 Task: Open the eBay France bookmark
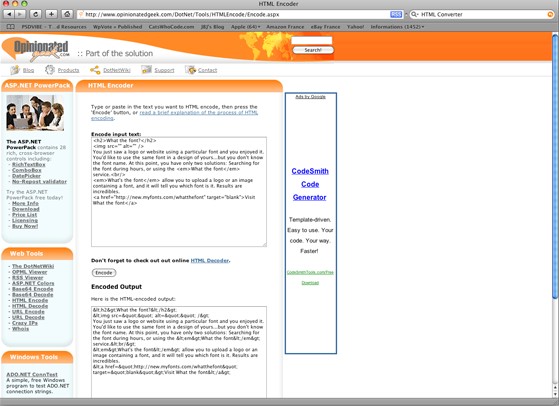coord(325,27)
